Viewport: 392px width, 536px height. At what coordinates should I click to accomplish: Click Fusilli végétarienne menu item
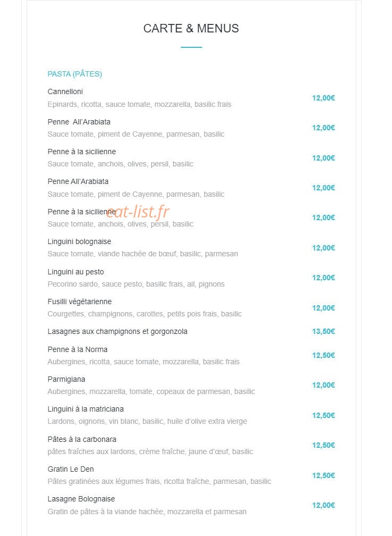click(x=79, y=302)
